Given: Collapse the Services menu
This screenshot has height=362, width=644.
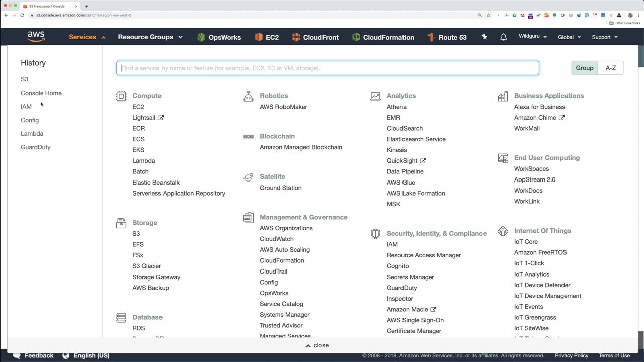Looking at the screenshot, I should coord(87,37).
